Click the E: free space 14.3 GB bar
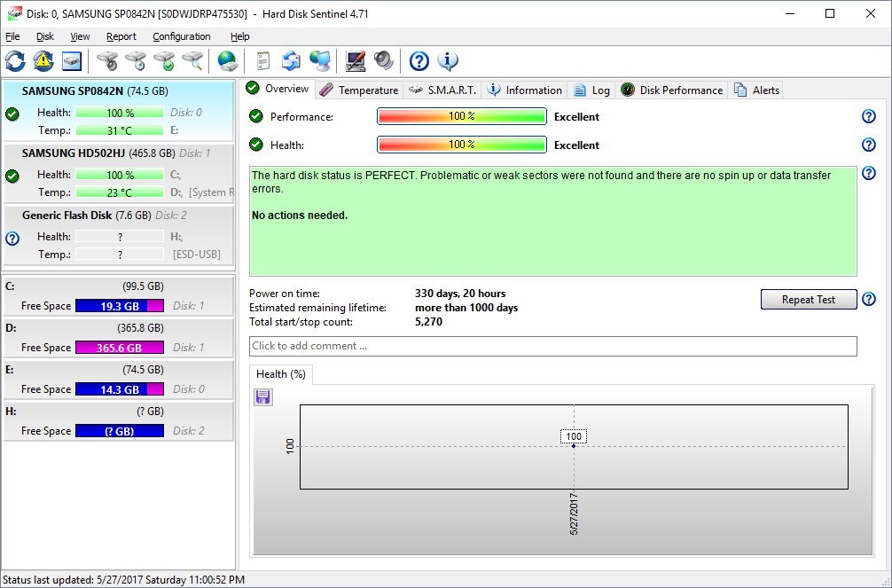This screenshot has width=892, height=588. 120,389
